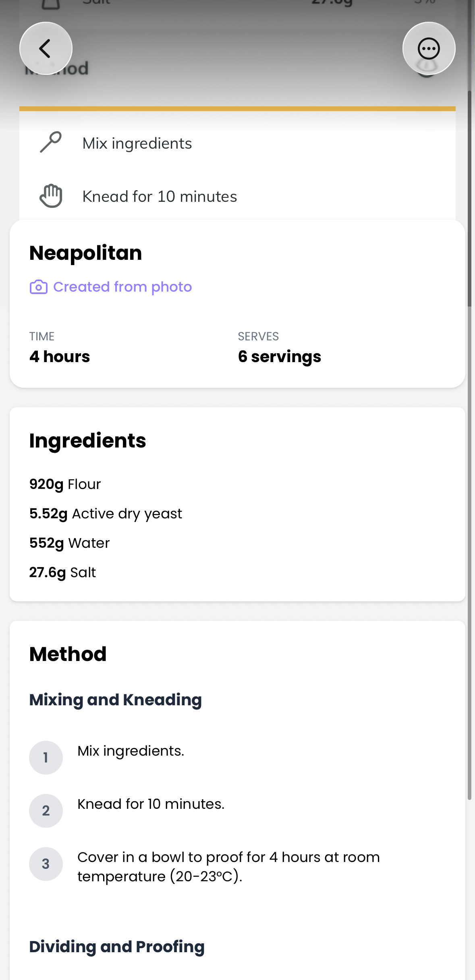Select step 1 number badge
Screen dimensions: 475x980
46,757
